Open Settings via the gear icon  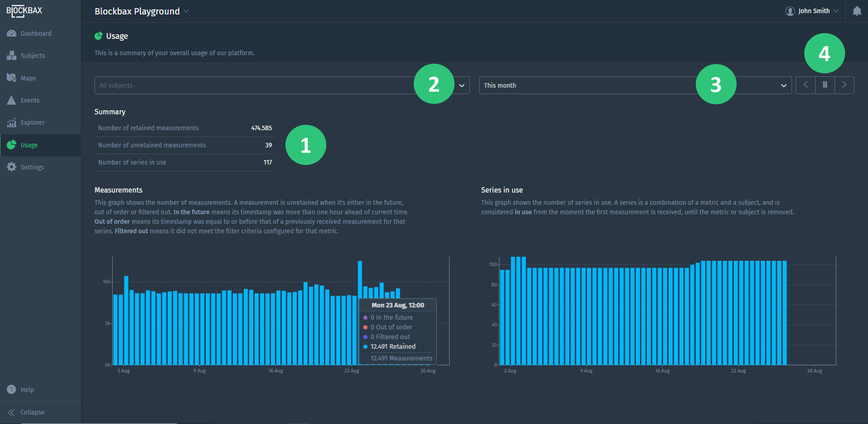click(11, 167)
